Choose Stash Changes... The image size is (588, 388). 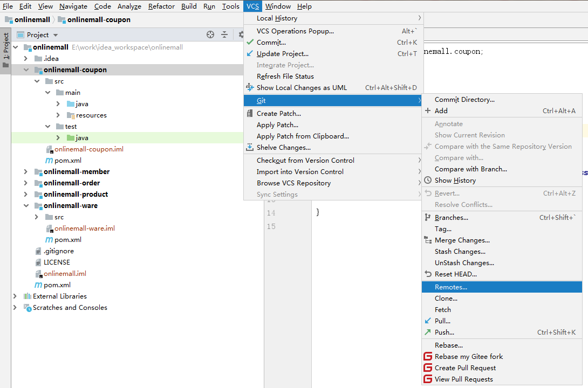pyautogui.click(x=502, y=252)
